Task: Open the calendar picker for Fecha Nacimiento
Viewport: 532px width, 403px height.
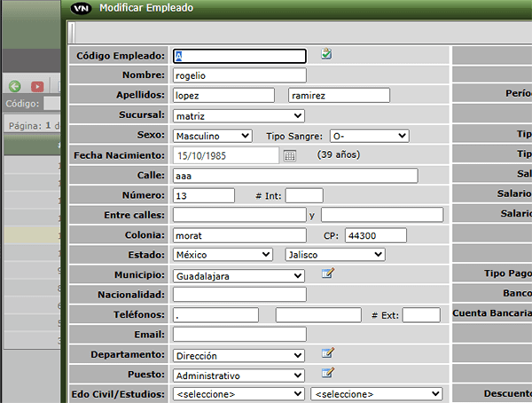Action: point(290,155)
